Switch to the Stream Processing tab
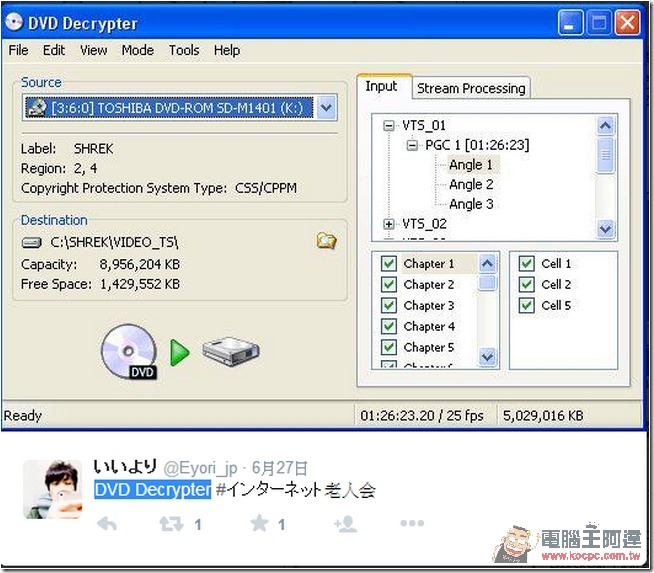The width and height of the screenshot is (654, 573). click(471, 88)
